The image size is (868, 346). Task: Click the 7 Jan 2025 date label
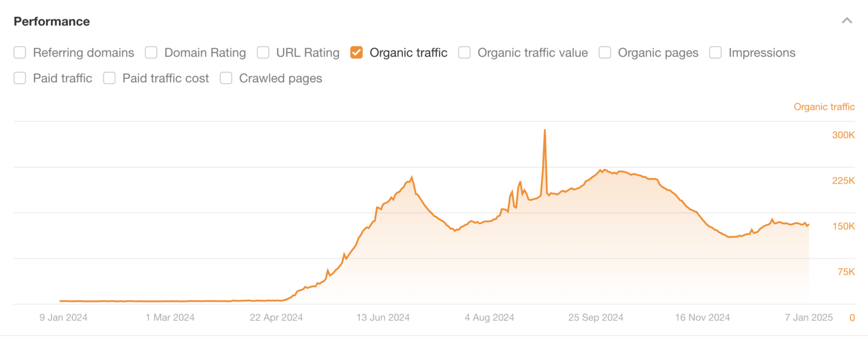tap(809, 318)
